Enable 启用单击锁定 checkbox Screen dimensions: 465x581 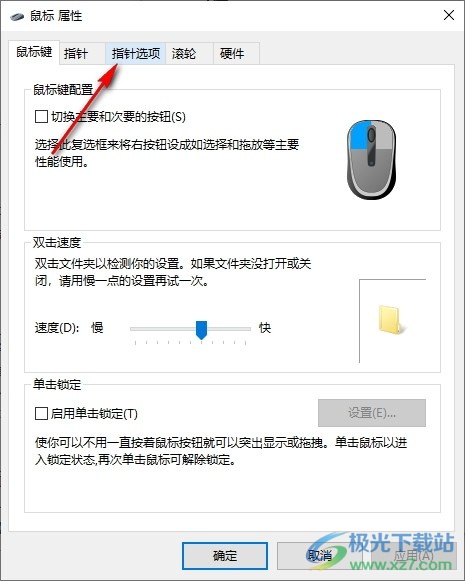coord(41,413)
